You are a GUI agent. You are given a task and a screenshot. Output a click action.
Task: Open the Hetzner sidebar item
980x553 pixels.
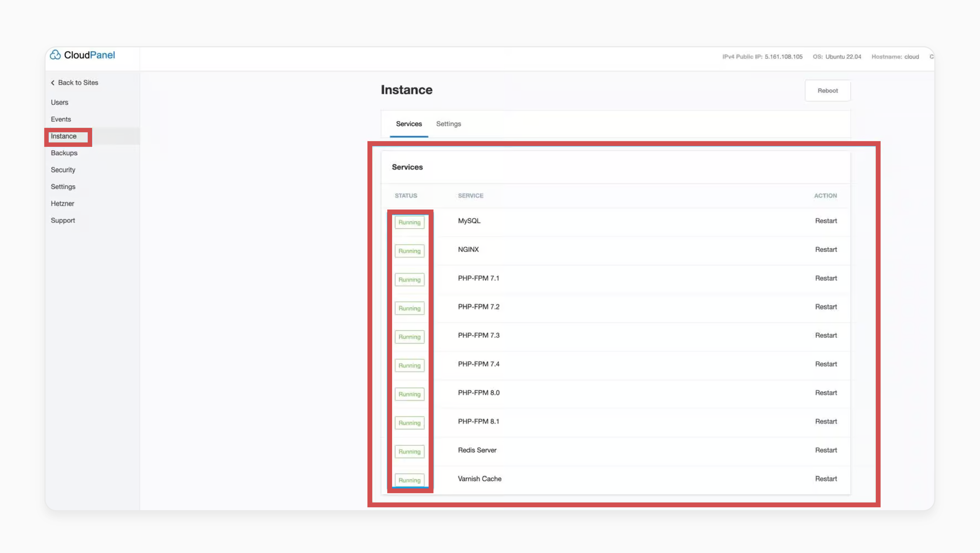[62, 204]
